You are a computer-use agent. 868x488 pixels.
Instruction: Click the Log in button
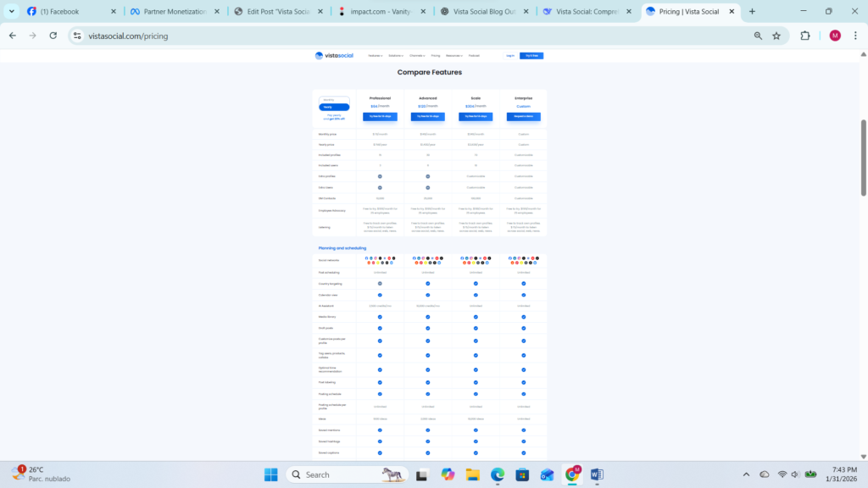510,55
